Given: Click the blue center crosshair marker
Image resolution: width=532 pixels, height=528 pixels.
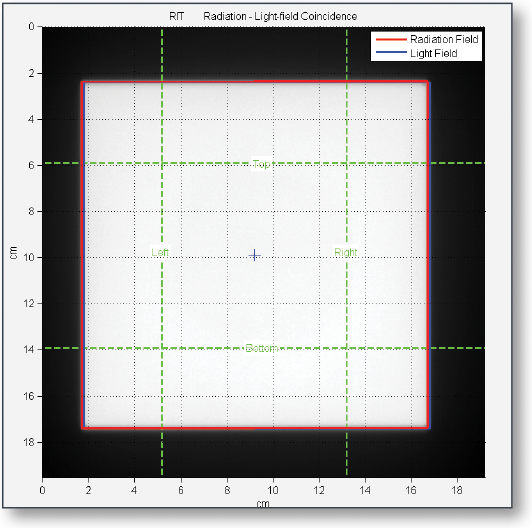Looking at the screenshot, I should 254,255.
